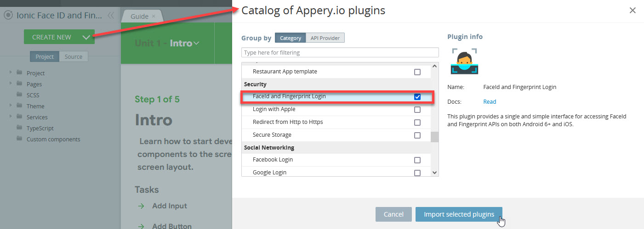The height and width of the screenshot is (229, 644).
Task: Open the Add Input task link
Action: click(x=170, y=206)
